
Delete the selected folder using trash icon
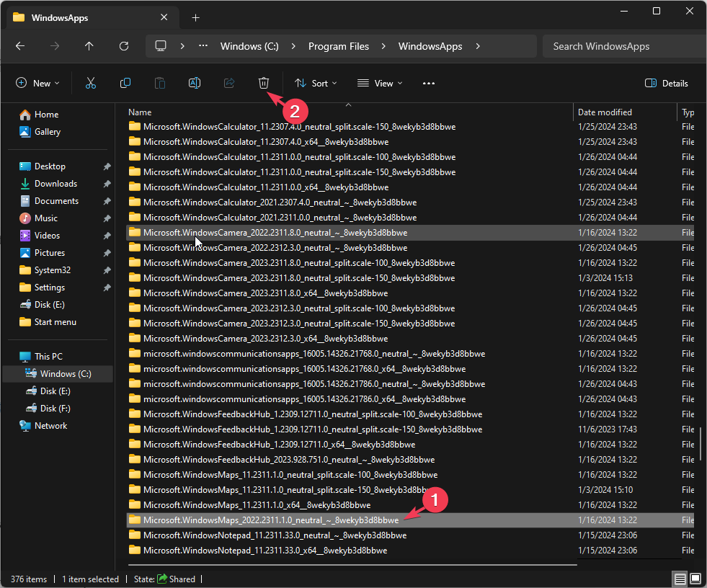coord(263,83)
